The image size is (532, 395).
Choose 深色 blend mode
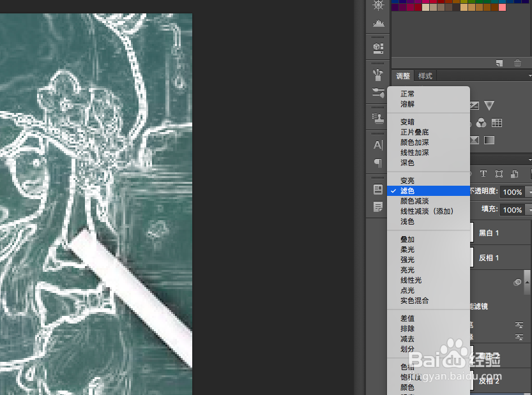[x=429, y=163]
